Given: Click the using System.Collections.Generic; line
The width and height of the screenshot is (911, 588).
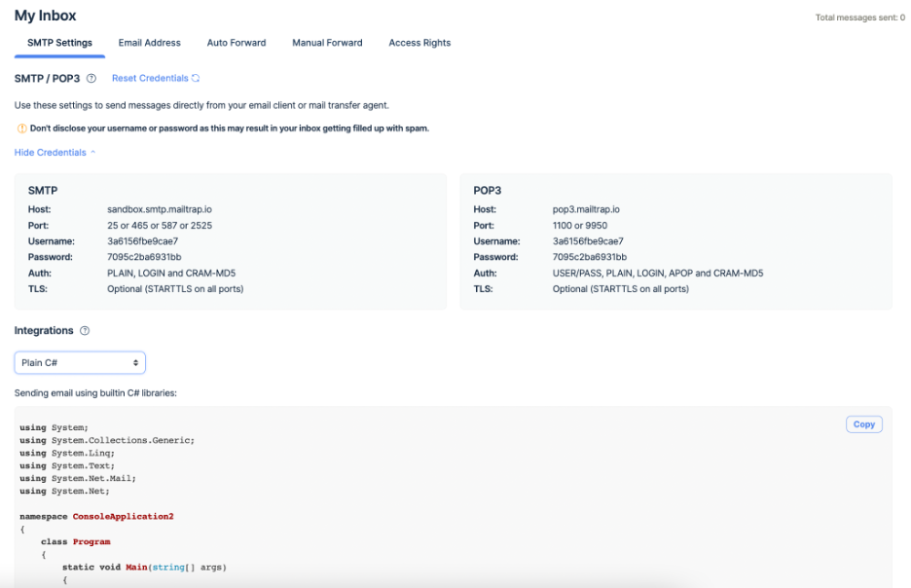Looking at the screenshot, I should (107, 440).
